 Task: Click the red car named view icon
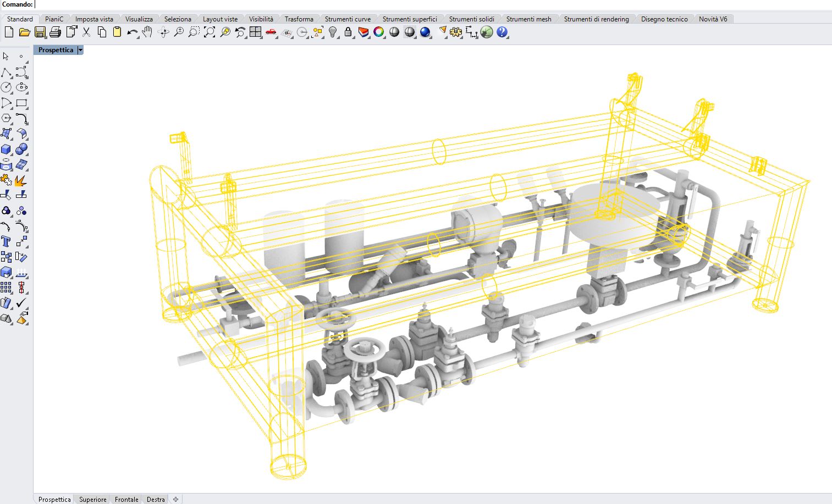point(271,32)
